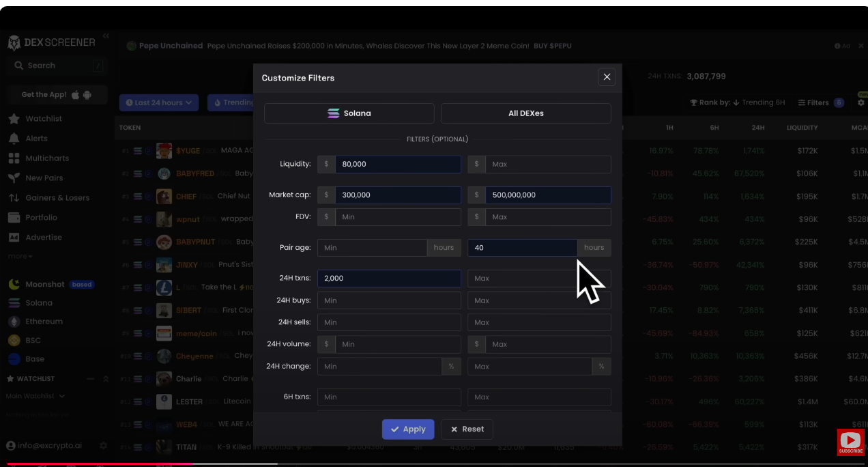
Task: Click the FDV Max field
Action: 548,217
